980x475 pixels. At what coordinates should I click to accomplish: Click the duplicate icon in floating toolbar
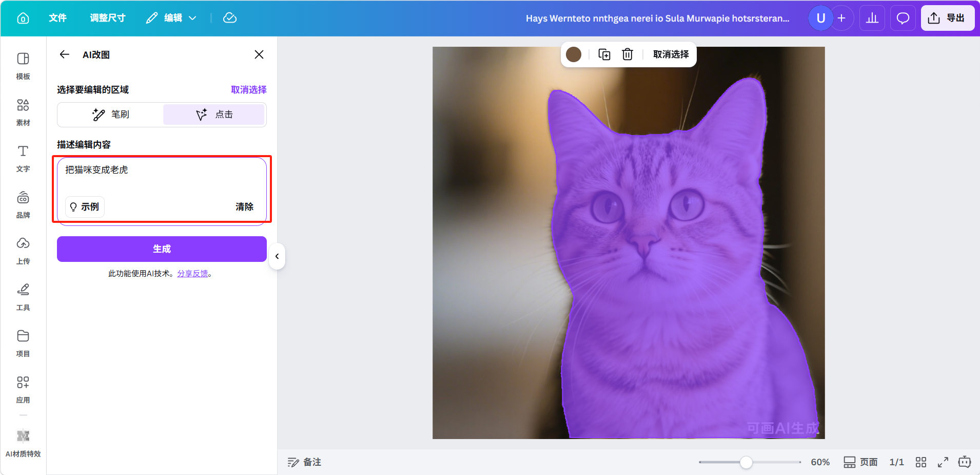(x=604, y=54)
